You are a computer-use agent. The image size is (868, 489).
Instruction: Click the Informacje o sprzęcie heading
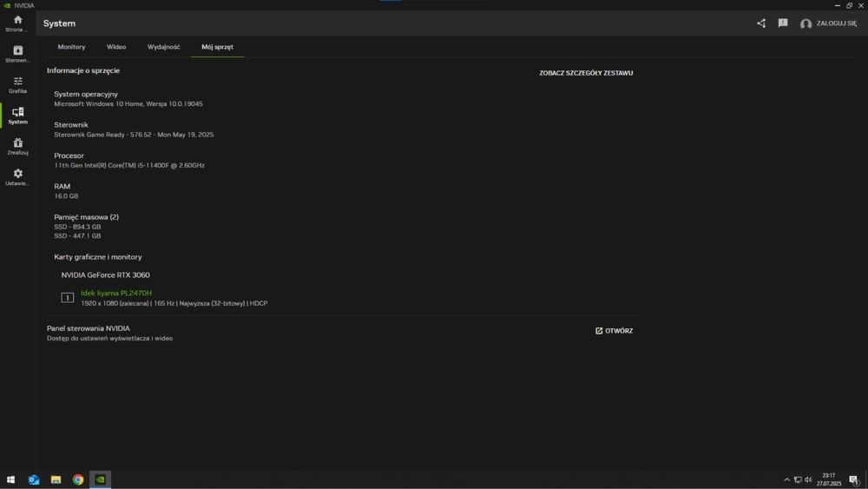(83, 70)
